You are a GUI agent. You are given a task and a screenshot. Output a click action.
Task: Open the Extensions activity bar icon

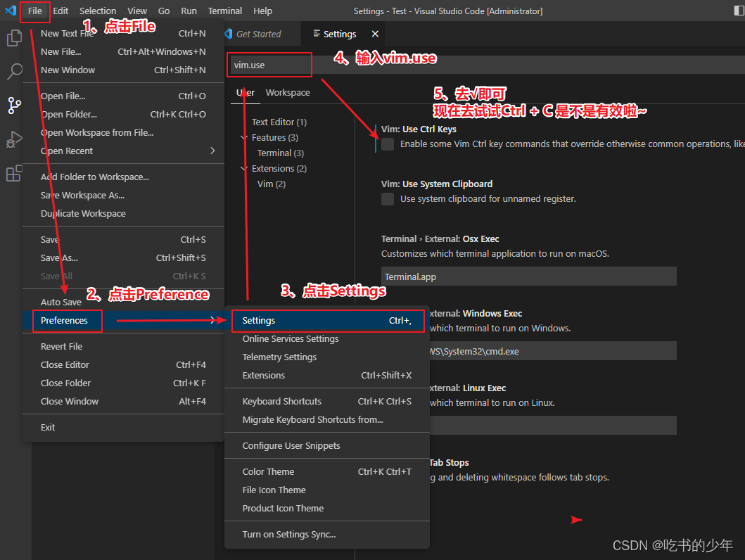tap(14, 173)
